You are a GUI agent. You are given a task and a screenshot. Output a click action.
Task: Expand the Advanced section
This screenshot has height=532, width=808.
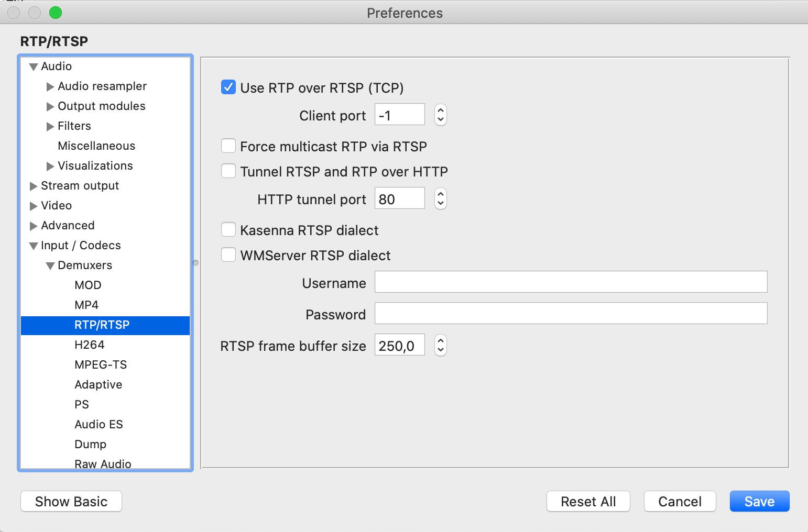32,225
